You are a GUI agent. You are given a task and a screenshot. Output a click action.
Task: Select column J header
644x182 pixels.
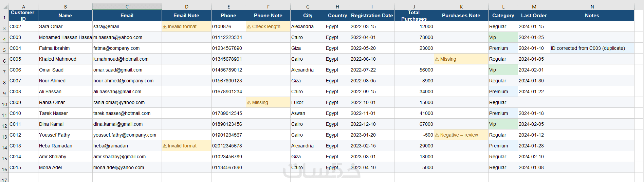pyautogui.click(x=414, y=7)
